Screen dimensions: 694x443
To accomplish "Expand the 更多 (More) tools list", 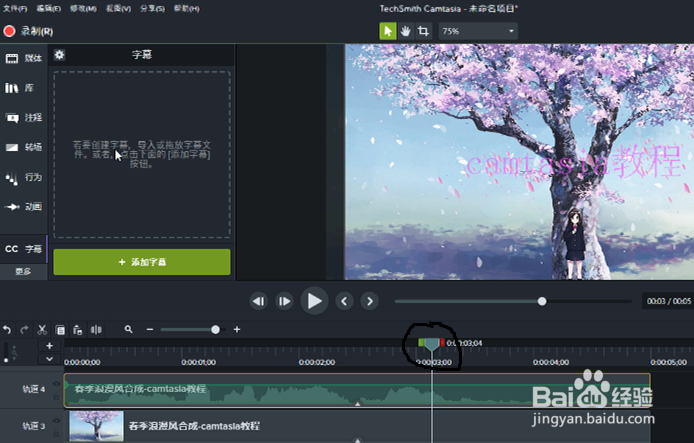I will click(23, 271).
